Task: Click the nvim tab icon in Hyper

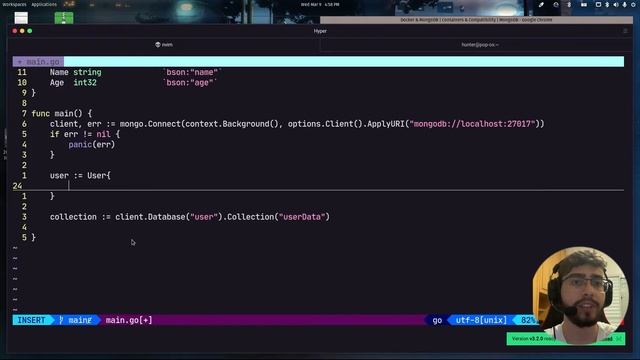Action: point(158,44)
